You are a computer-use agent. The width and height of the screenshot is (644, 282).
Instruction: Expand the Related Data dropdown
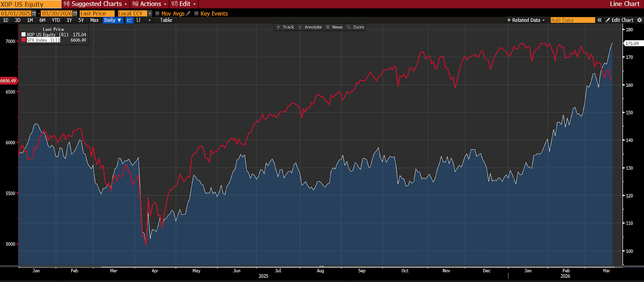[526, 20]
